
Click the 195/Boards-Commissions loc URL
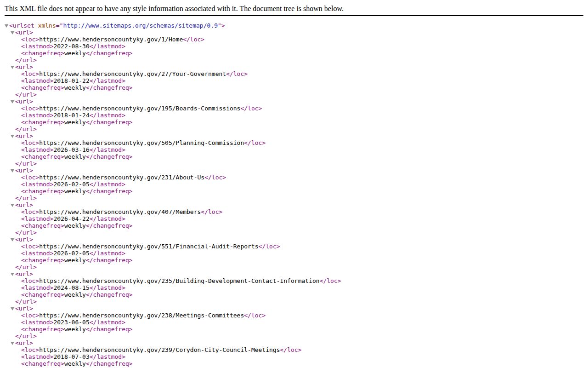[140, 109]
